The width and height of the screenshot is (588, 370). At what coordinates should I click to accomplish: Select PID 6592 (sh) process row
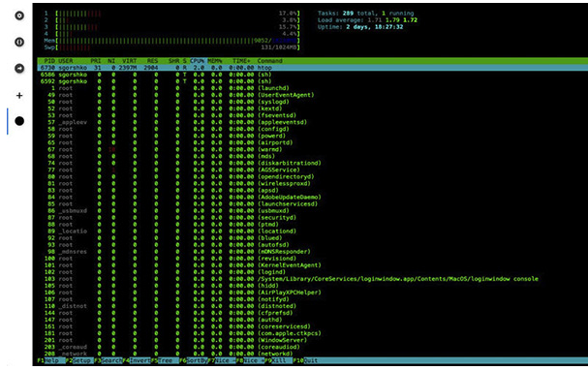[312, 81]
